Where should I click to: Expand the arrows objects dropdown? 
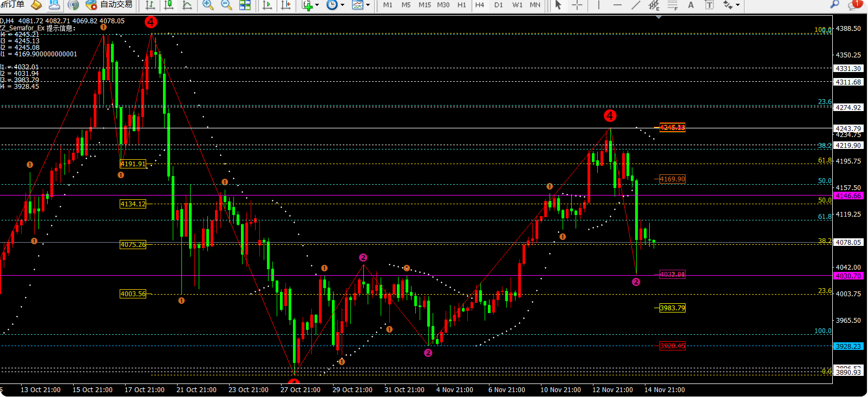click(738, 5)
